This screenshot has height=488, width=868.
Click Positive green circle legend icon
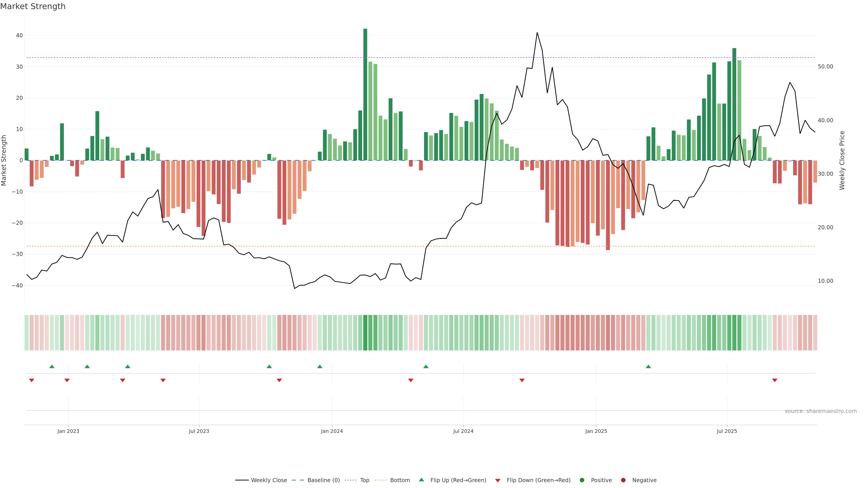[x=582, y=480]
